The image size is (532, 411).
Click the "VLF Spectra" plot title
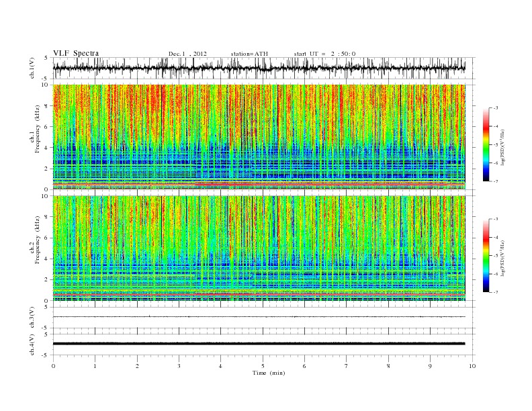76,53
